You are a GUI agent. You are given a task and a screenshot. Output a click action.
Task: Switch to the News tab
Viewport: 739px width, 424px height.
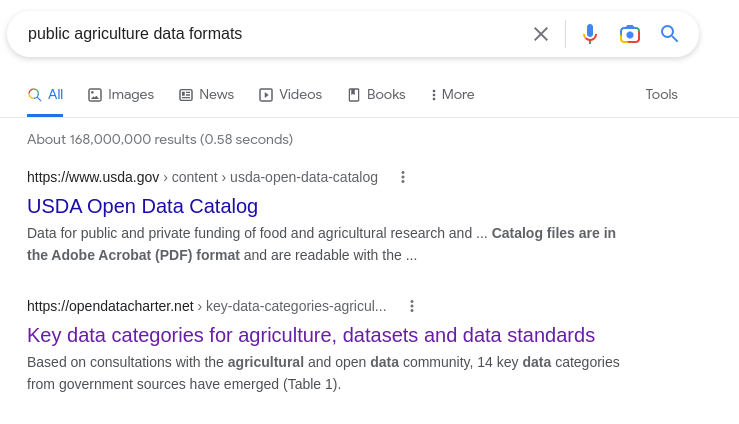coord(206,95)
